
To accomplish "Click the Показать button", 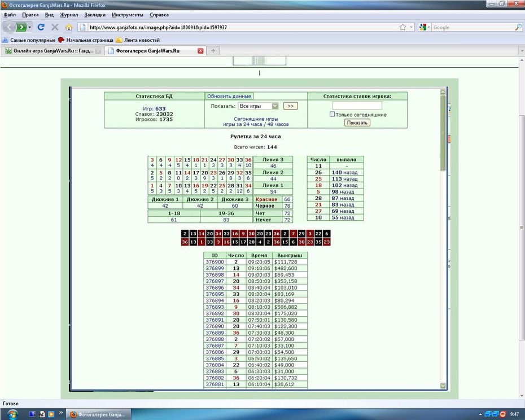I will click(x=357, y=123).
